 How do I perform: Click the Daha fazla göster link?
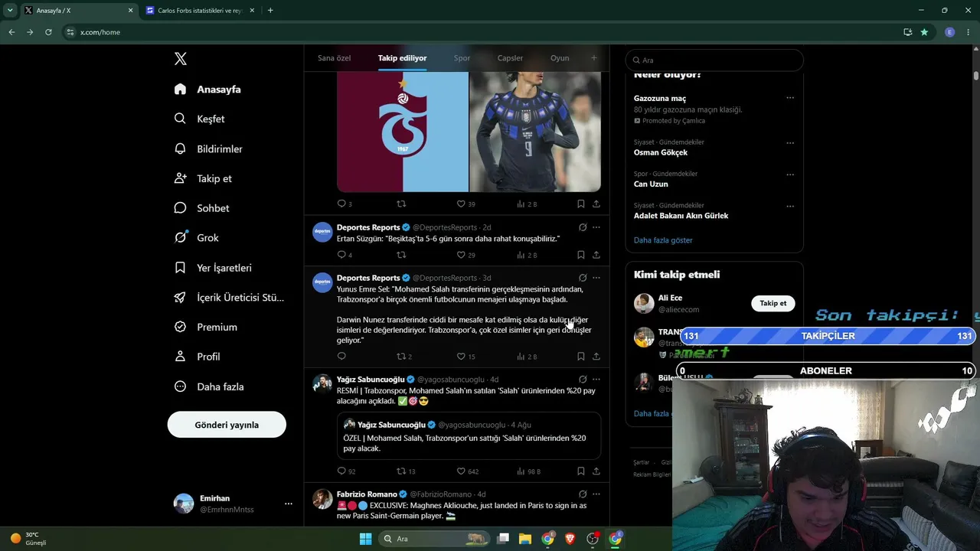tap(663, 240)
